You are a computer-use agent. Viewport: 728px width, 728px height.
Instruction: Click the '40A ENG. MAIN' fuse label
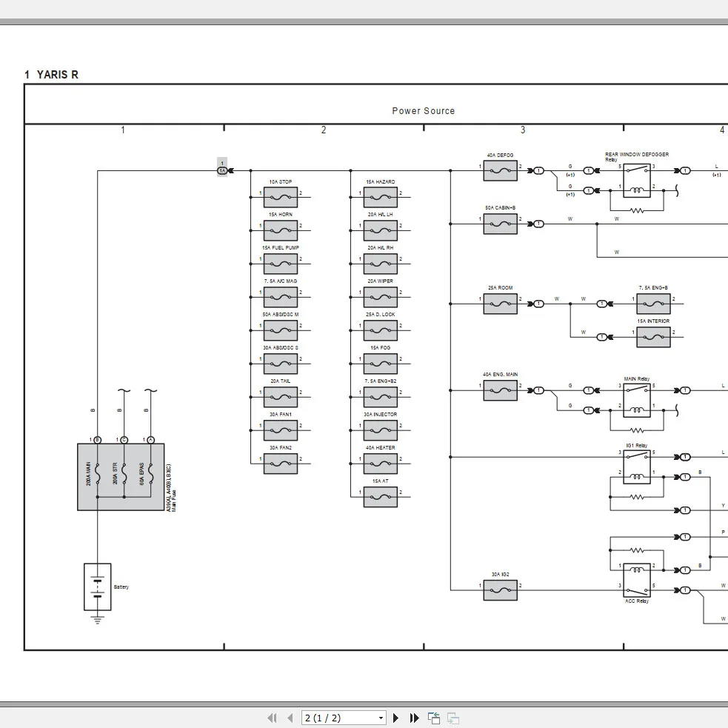click(x=500, y=375)
